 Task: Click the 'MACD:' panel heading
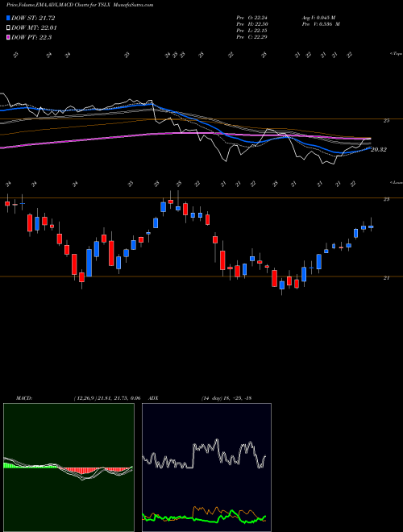coord(24,398)
